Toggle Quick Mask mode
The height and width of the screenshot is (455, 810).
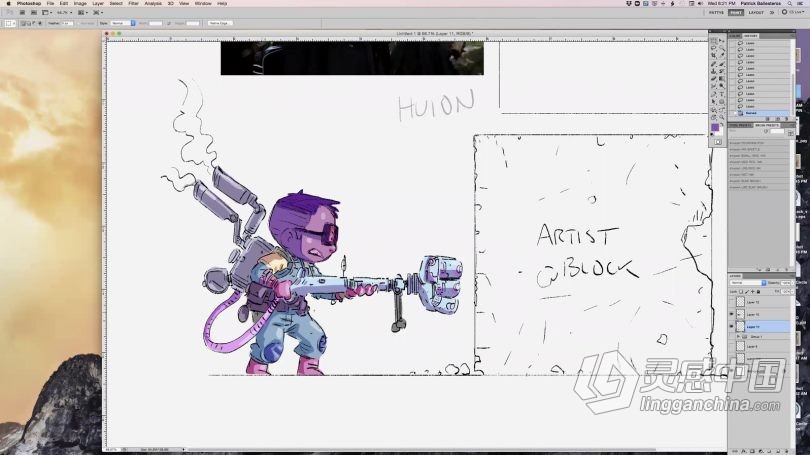[x=718, y=142]
